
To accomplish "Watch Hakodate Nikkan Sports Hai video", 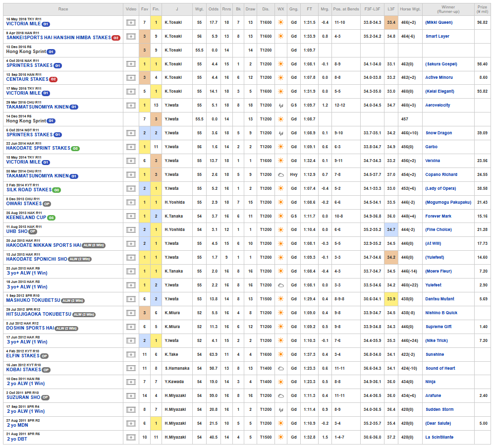I will tap(131, 244).
